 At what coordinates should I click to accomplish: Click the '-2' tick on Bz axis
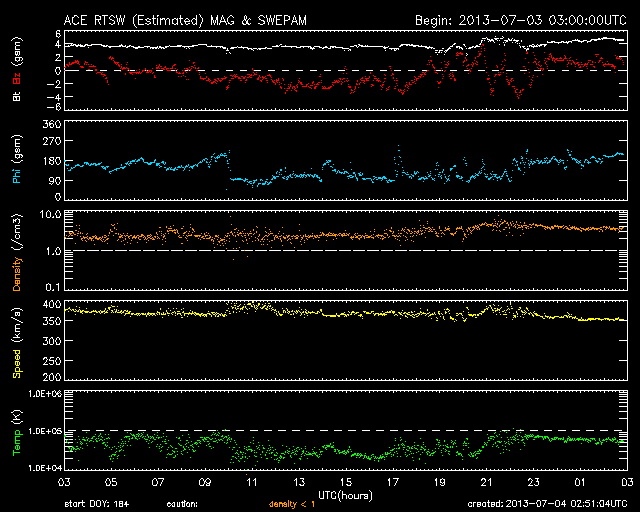(x=55, y=84)
